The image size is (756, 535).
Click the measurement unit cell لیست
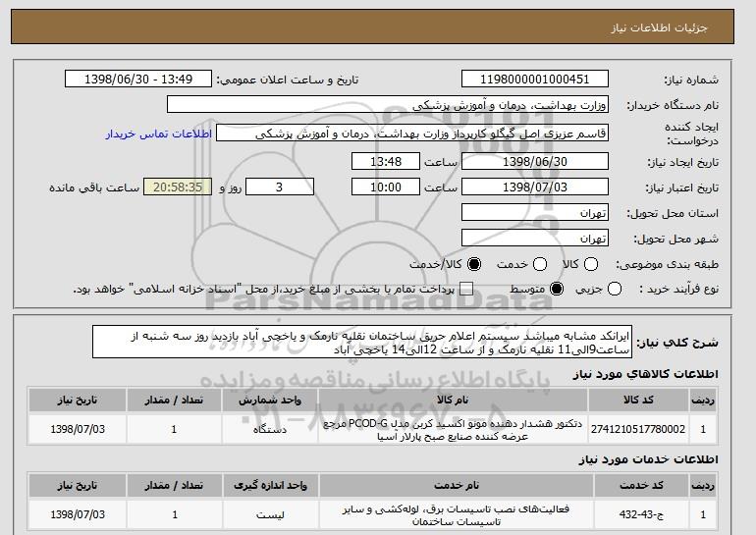tap(270, 515)
